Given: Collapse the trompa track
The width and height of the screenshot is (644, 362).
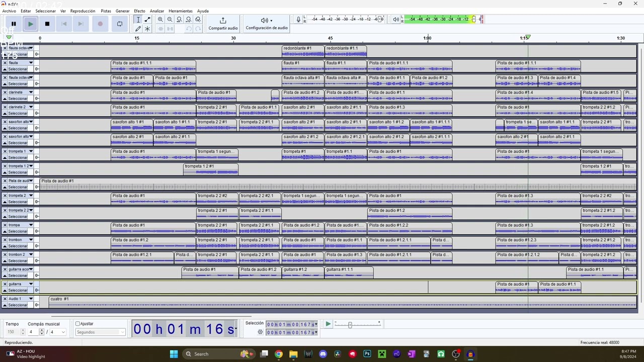Looking at the screenshot, I should (5, 231).
